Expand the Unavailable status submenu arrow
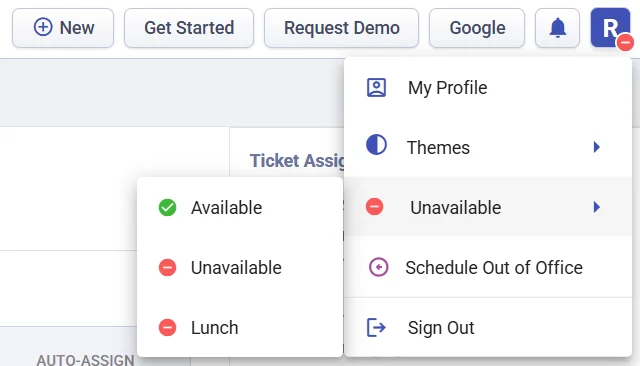The image size is (640, 366). 597,207
